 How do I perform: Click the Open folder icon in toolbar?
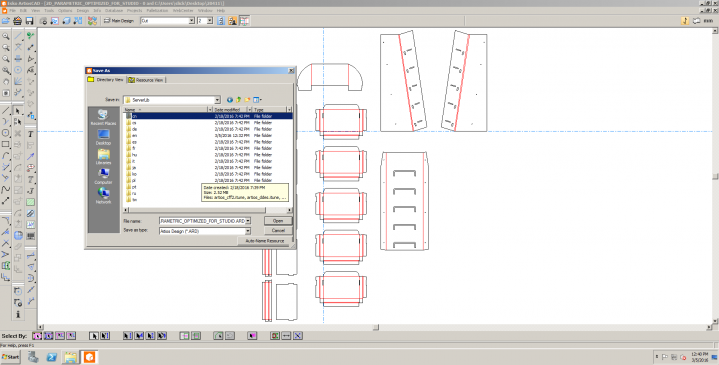click(x=6, y=21)
